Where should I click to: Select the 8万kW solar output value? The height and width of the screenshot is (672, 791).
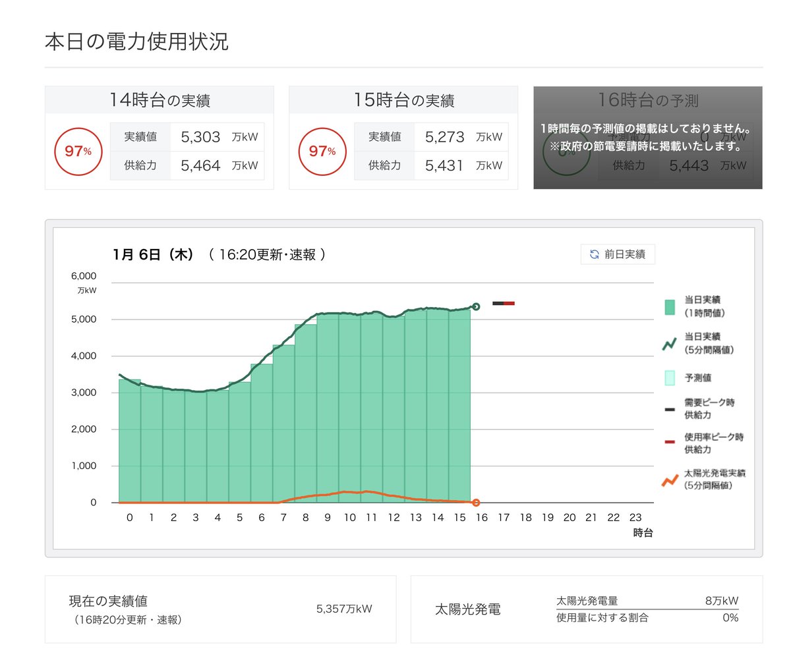(722, 601)
